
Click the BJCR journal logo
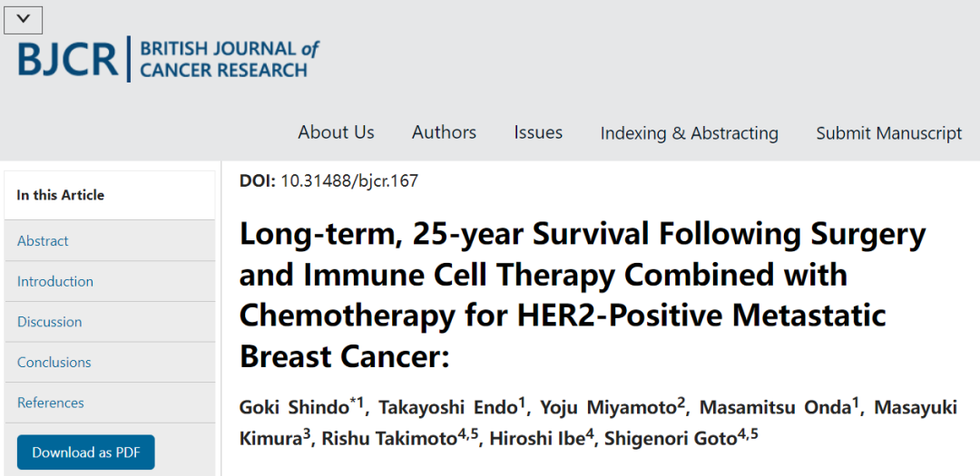[x=169, y=59]
